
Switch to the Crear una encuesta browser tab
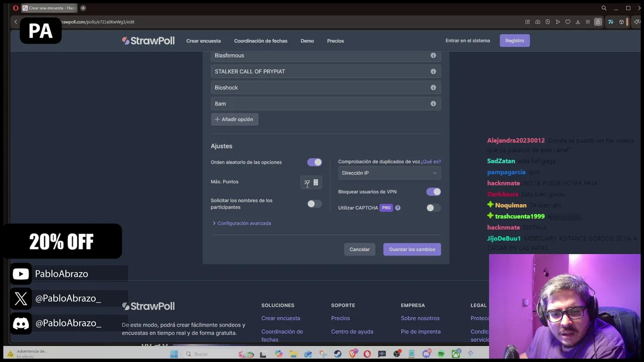point(49,8)
